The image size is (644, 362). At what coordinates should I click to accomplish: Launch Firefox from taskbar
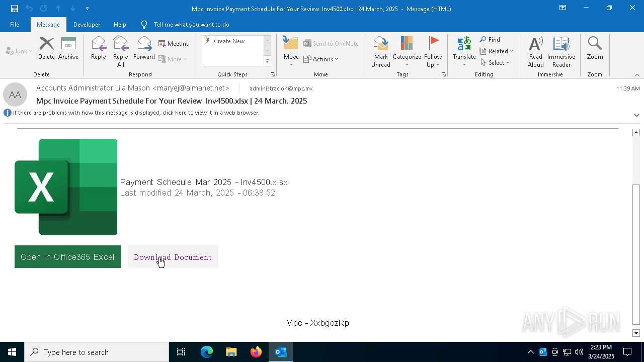click(256, 352)
